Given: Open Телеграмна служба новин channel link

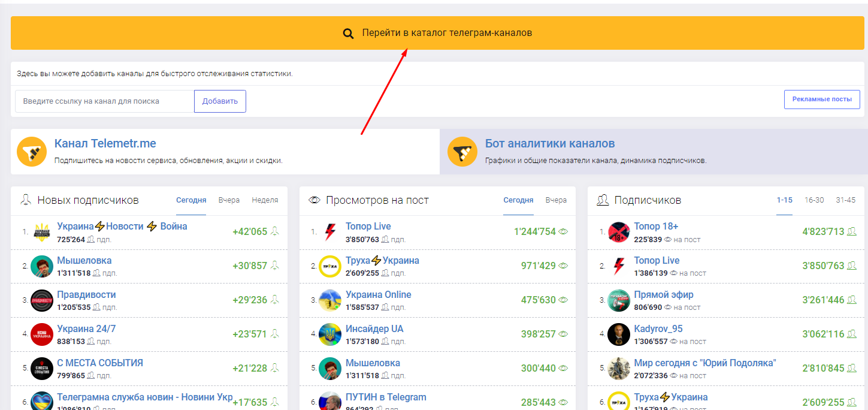Looking at the screenshot, I should pyautogui.click(x=144, y=397).
